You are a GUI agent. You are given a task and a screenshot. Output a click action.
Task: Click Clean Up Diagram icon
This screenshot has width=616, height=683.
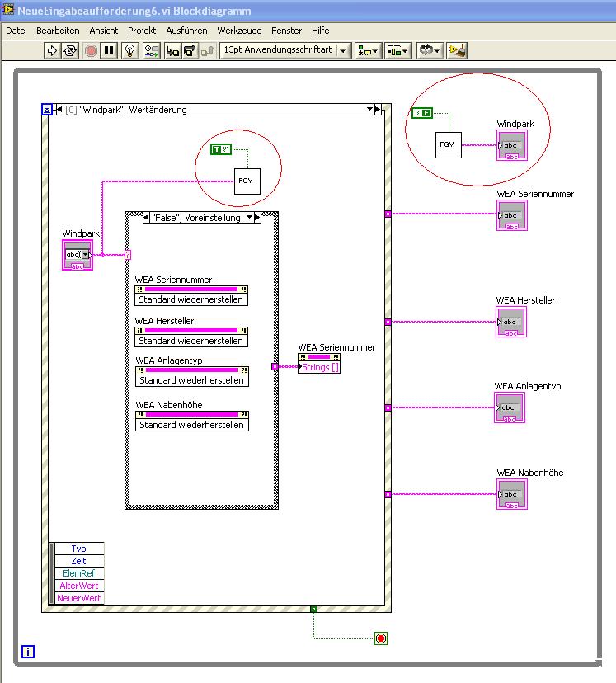(457, 50)
